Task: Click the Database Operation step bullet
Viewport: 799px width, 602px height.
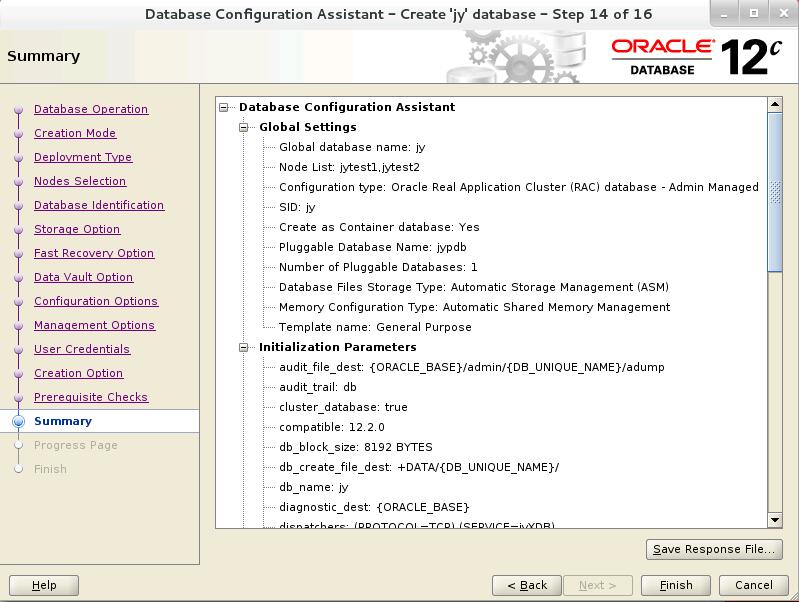Action: click(19, 110)
